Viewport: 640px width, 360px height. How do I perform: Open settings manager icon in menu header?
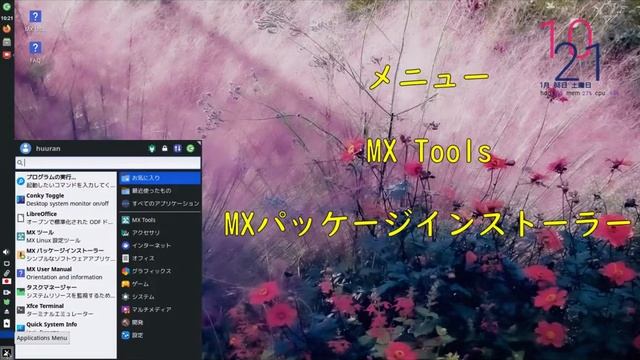click(x=152, y=149)
